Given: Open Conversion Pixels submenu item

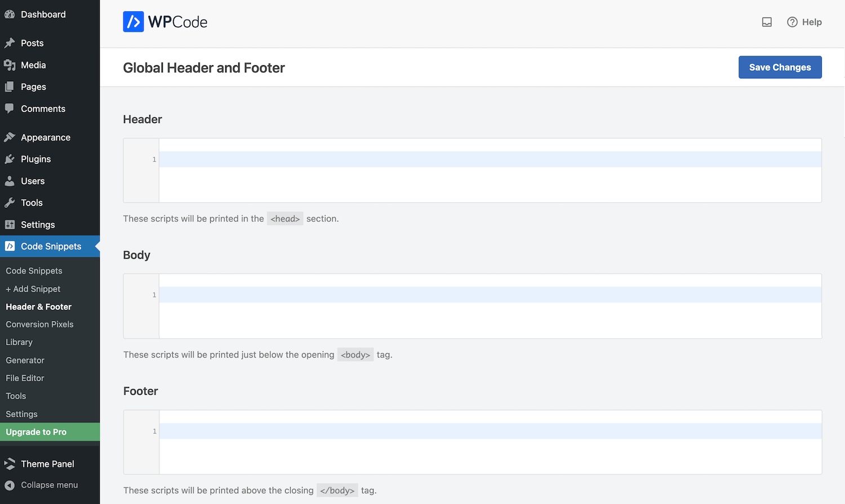Looking at the screenshot, I should click(39, 324).
